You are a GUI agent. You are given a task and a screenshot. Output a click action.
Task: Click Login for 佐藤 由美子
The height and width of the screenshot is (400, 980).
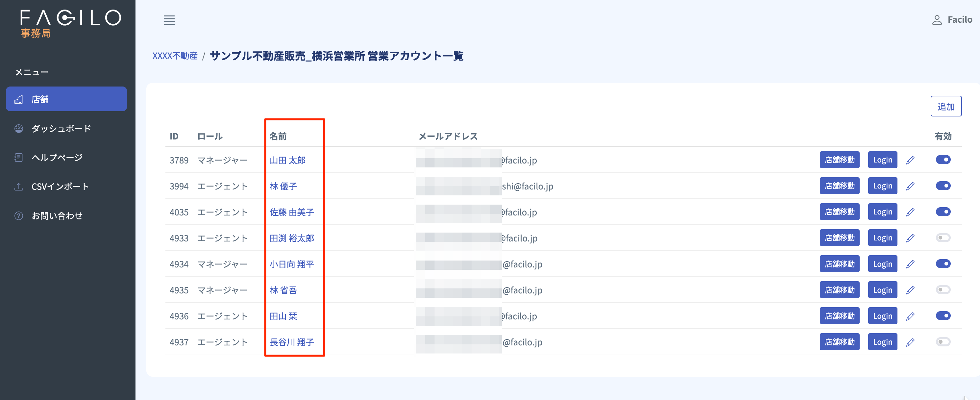point(883,212)
